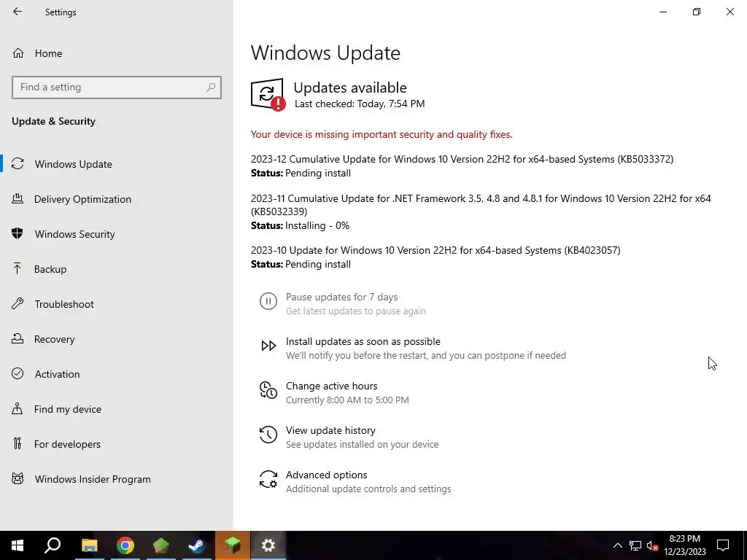The height and width of the screenshot is (560, 747).
Task: Click the Windows Update sync icon in sidebar
Action: (18, 164)
